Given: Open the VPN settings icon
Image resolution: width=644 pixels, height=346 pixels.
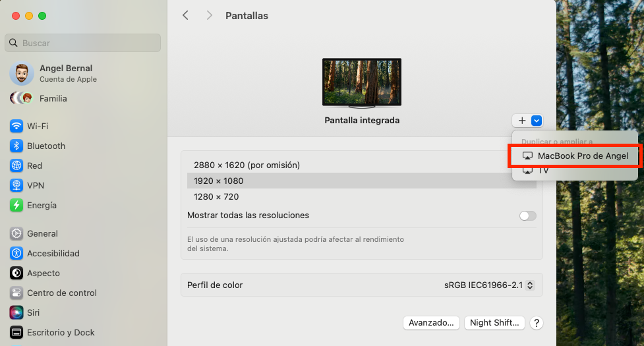Looking at the screenshot, I should coord(16,185).
